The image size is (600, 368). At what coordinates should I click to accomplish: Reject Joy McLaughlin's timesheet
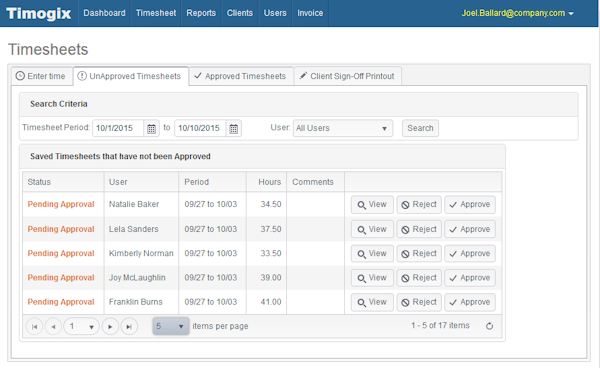point(419,278)
